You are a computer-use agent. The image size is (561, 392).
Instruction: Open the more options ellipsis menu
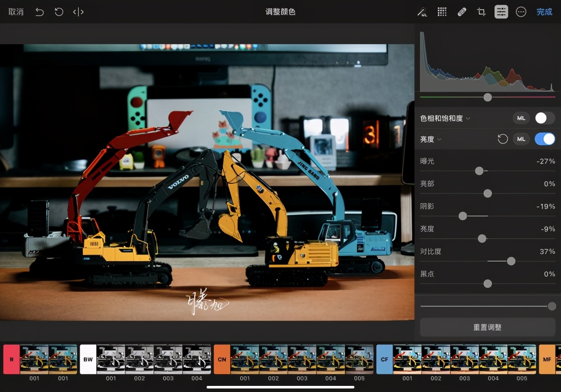[521, 12]
